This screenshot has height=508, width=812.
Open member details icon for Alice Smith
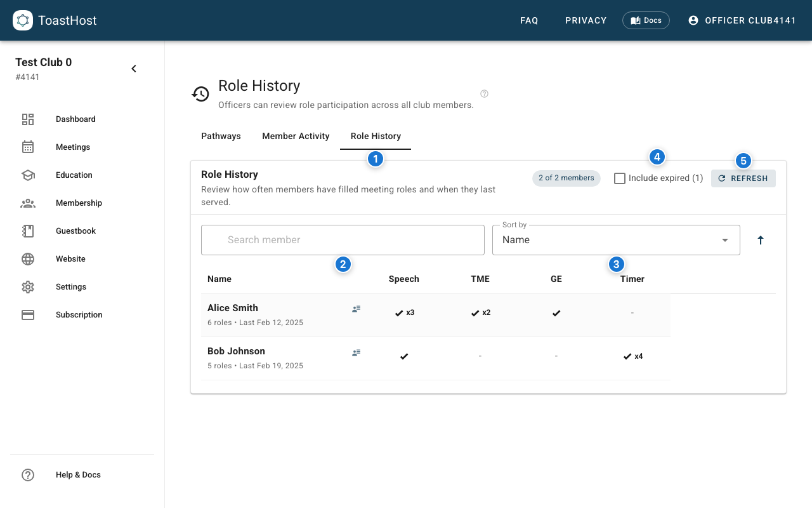tap(357, 309)
